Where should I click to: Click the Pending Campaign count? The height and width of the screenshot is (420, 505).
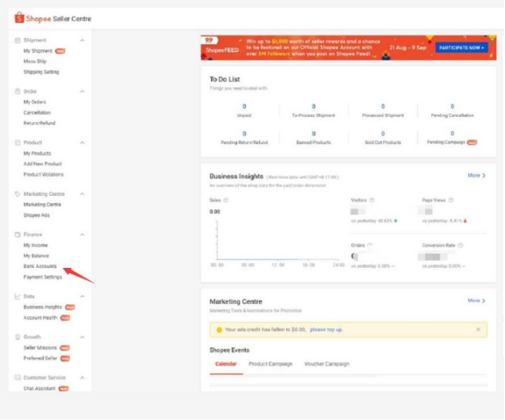452,134
